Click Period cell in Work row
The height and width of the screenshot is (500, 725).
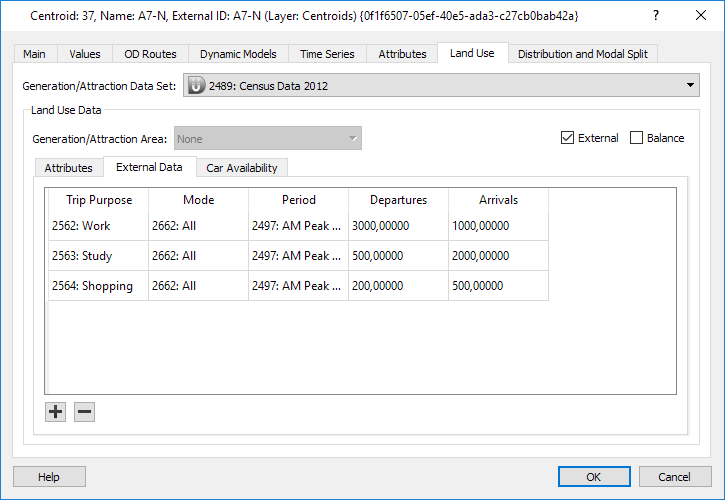pos(298,226)
